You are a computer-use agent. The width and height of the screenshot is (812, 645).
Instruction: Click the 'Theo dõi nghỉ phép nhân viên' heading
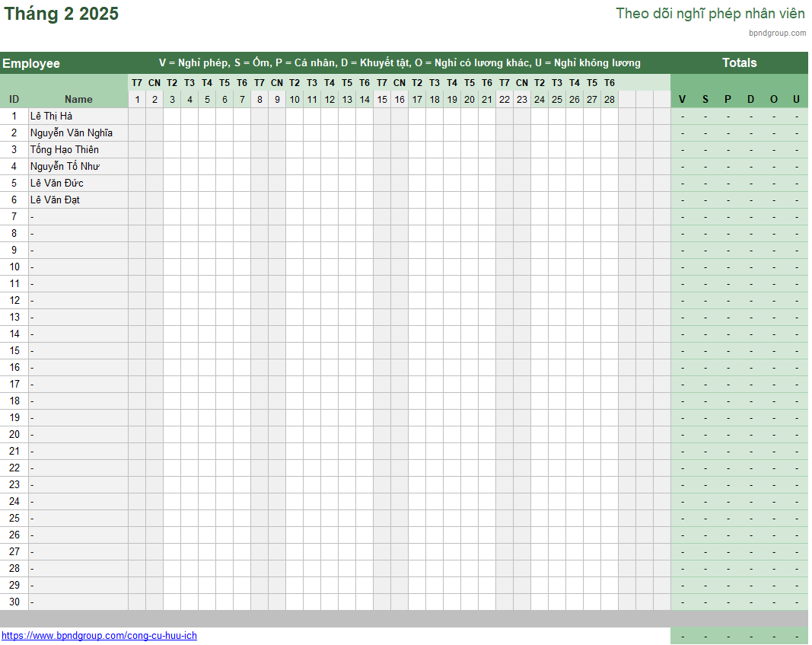click(710, 14)
